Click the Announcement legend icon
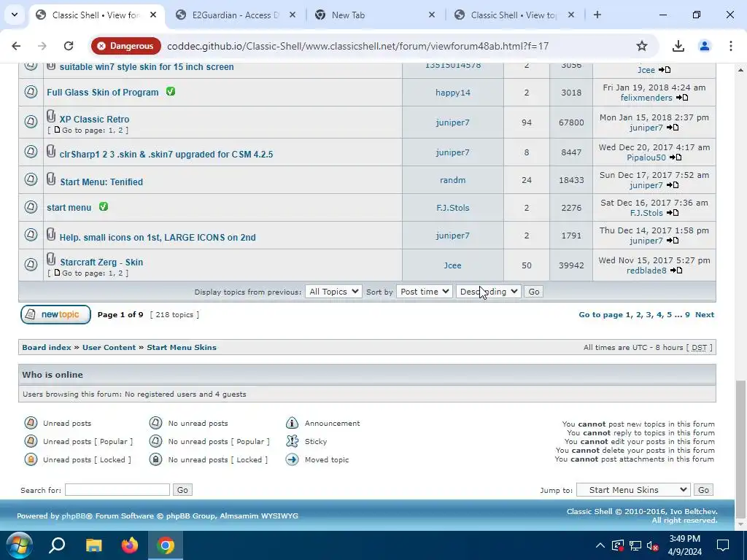 [x=292, y=423]
